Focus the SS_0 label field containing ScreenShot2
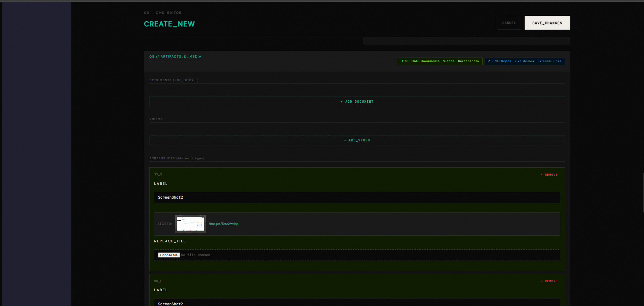The image size is (644, 306). (x=356, y=198)
